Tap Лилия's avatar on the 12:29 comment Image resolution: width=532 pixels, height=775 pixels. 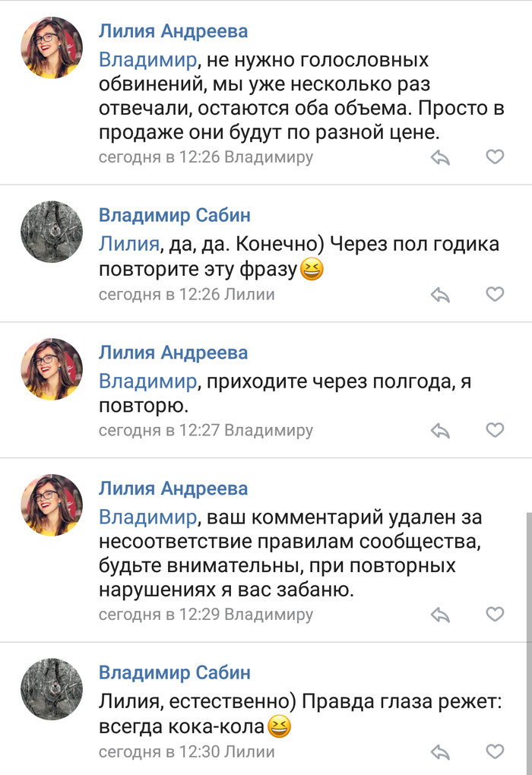click(52, 505)
